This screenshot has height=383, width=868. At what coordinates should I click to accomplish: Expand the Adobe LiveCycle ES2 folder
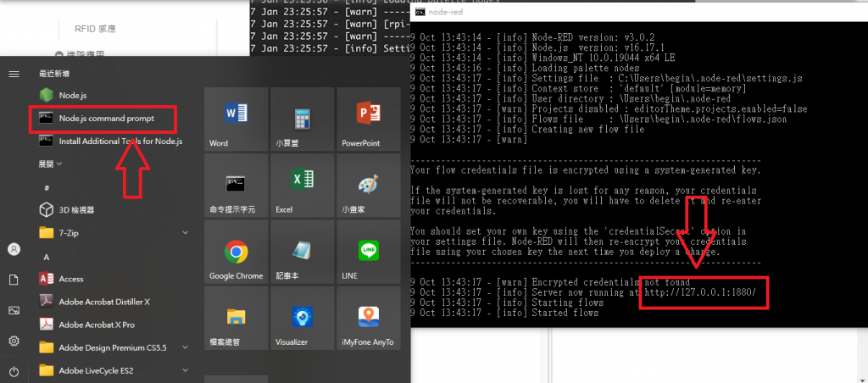point(114,370)
